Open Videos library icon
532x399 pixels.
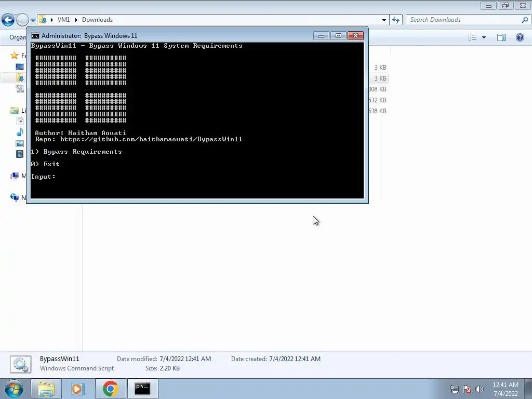tap(20, 154)
